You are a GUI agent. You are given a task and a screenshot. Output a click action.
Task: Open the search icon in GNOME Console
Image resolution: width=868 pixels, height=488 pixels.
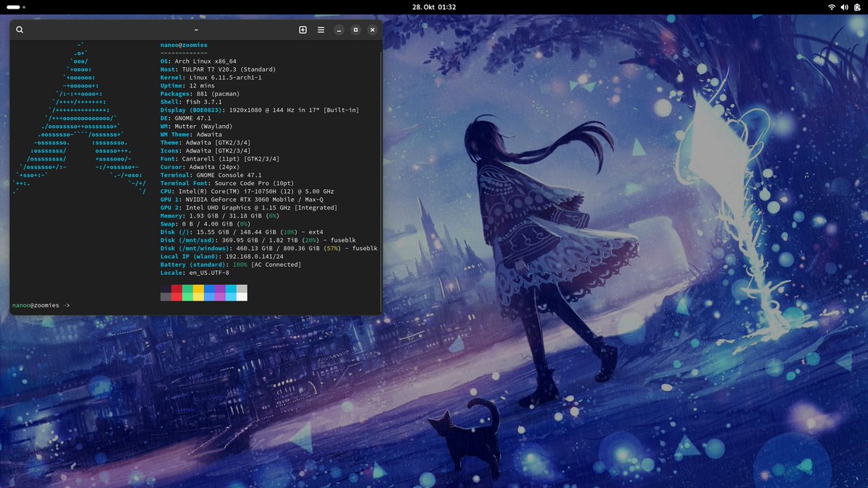(x=20, y=30)
